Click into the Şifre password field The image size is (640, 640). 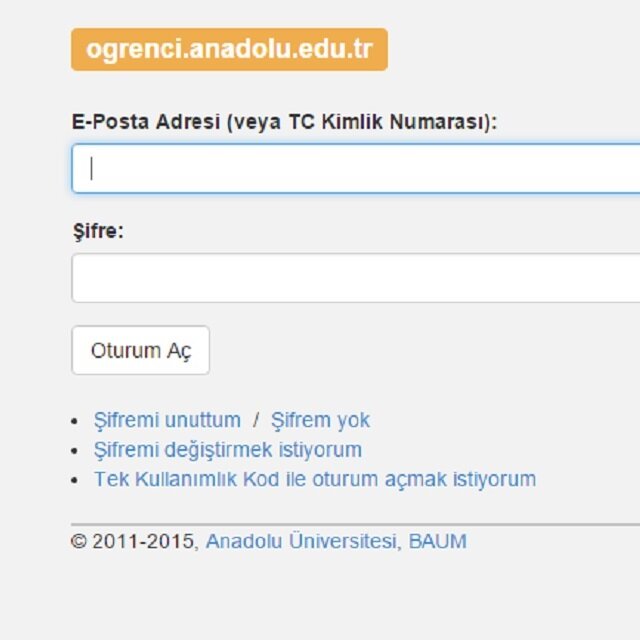point(356,278)
